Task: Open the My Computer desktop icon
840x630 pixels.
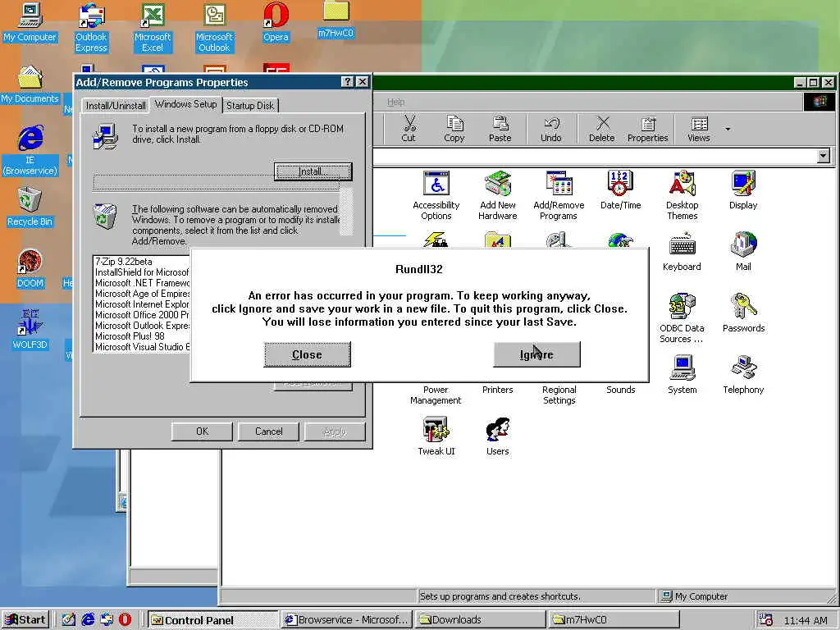Action: (30, 22)
